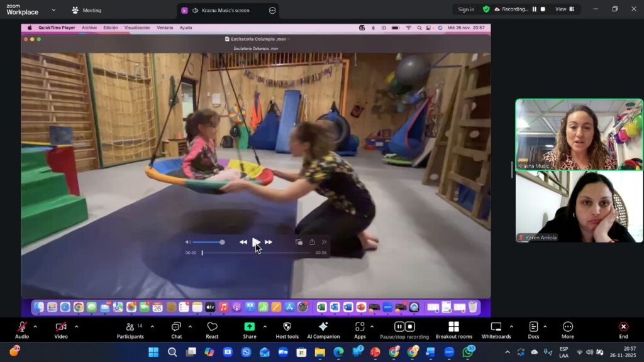
Task: Select Karen Arriola's video thumbnail
Action: pyautogui.click(x=579, y=207)
